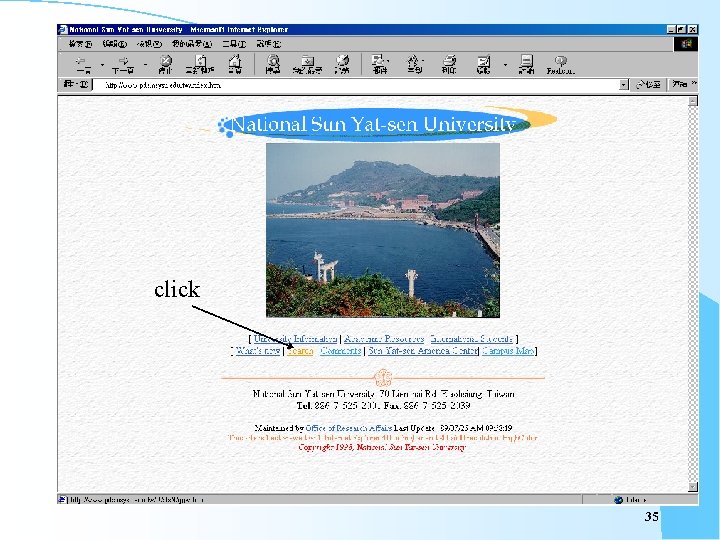Click the campus bay photograph

click(383, 230)
